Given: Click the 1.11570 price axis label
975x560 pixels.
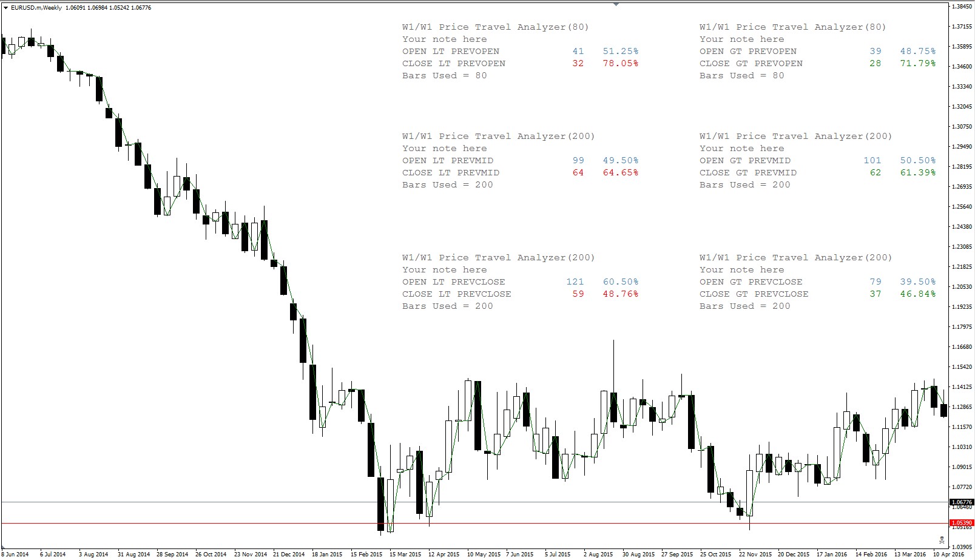Looking at the screenshot, I should 962,427.
